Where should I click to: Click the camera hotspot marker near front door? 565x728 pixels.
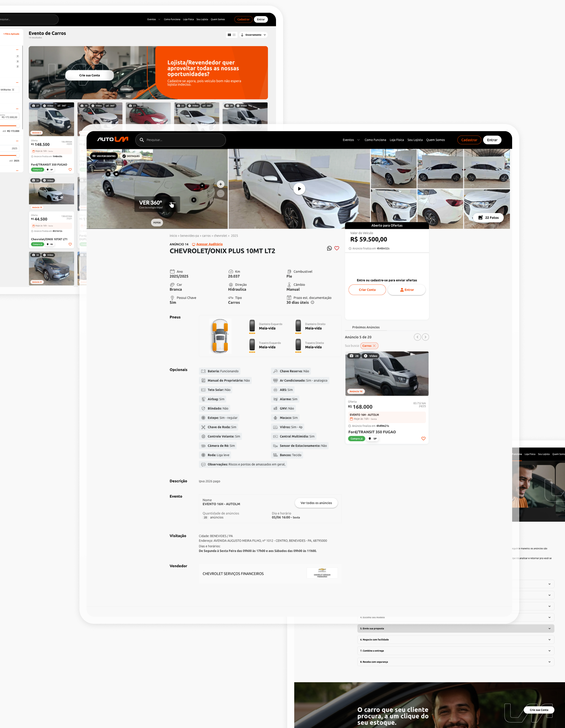click(x=116, y=174)
